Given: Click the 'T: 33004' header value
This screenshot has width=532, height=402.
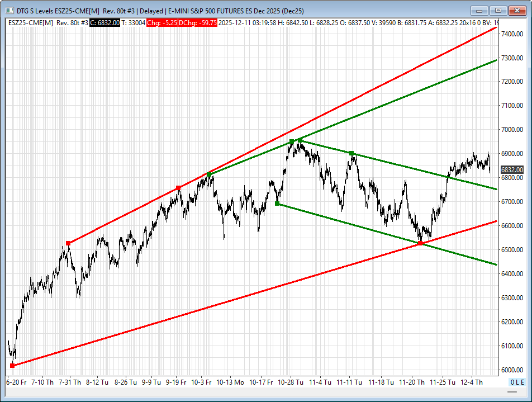Looking at the screenshot, I should pos(134,23).
